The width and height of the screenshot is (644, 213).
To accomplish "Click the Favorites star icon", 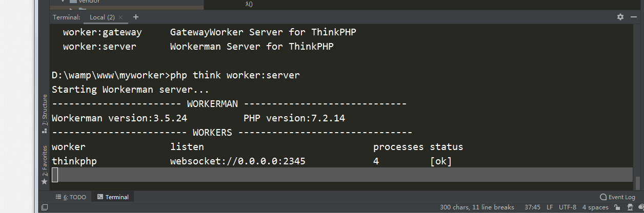I will [45, 182].
